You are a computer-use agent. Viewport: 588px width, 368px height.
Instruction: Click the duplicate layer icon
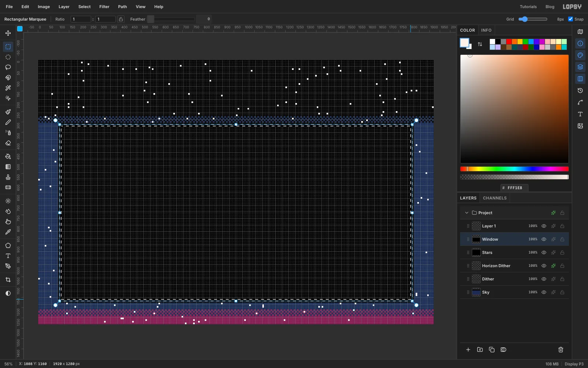[492, 350]
